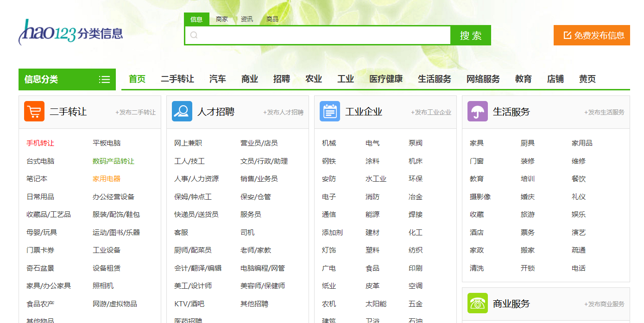
Task: Switch to the 商家 search tab
Action: 222,19
